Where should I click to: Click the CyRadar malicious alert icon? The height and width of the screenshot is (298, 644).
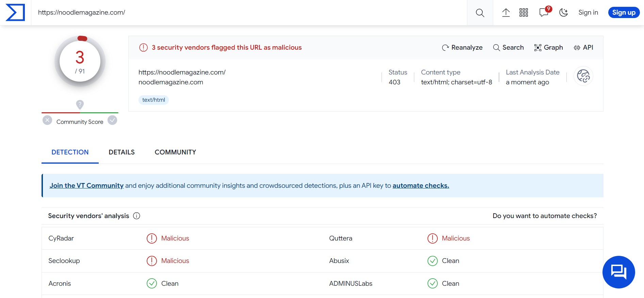click(x=152, y=238)
